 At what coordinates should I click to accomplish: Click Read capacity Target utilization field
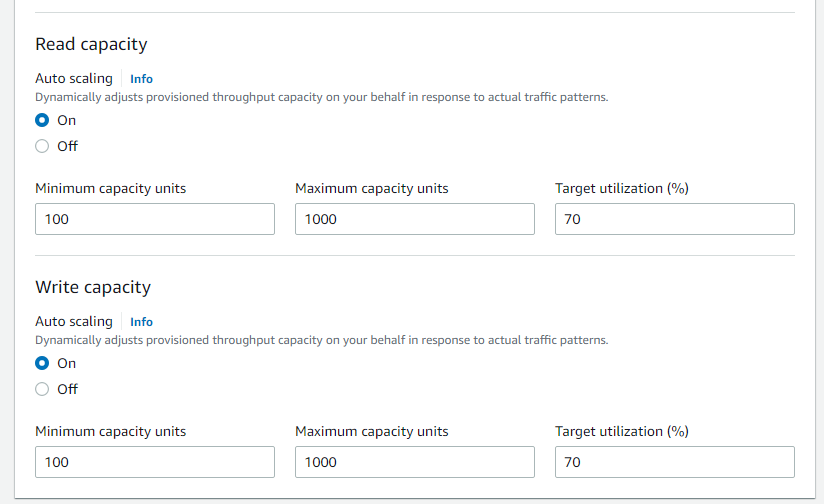(674, 219)
